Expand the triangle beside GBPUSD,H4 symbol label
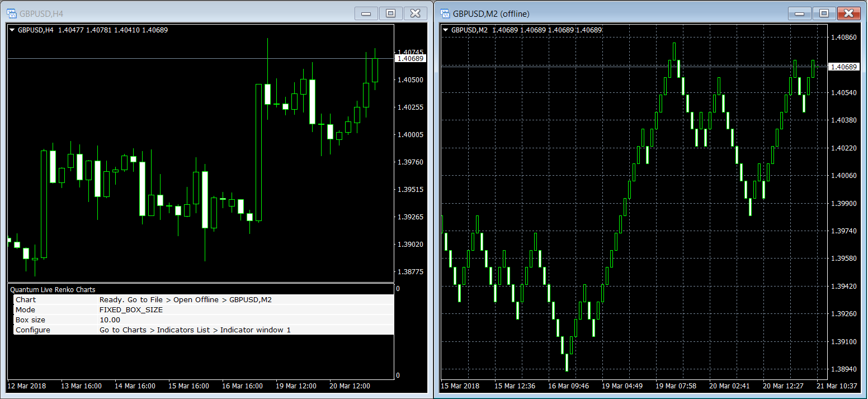This screenshot has width=868, height=399. [12, 30]
